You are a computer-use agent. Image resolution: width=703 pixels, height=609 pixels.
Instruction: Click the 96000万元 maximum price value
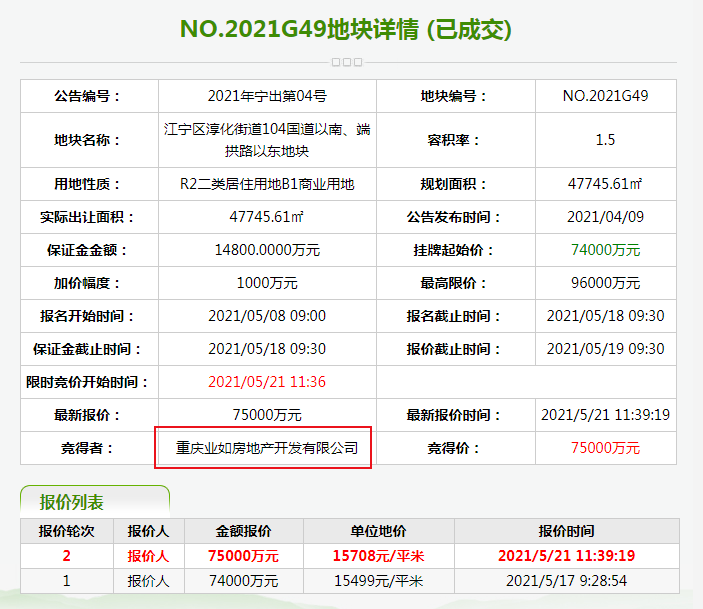605,283
